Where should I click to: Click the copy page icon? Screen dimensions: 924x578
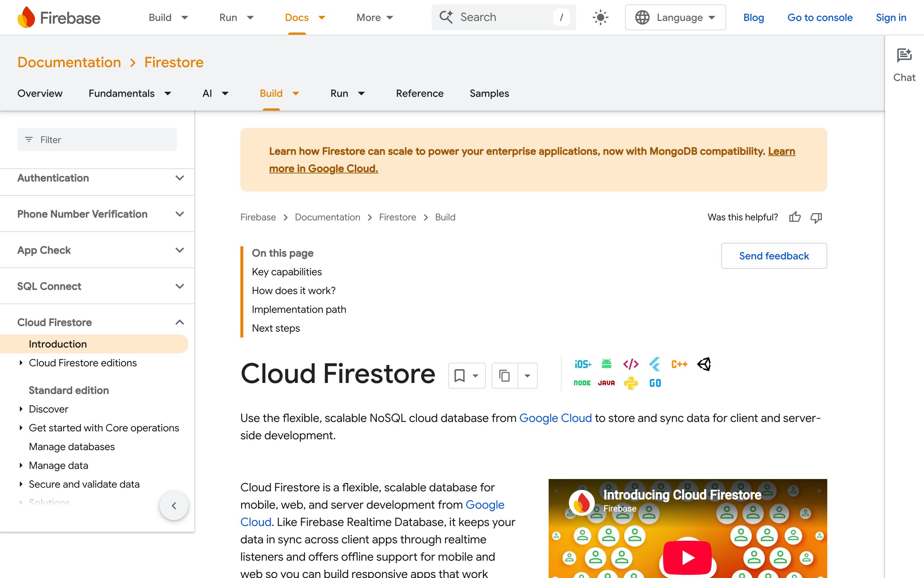pyautogui.click(x=504, y=375)
